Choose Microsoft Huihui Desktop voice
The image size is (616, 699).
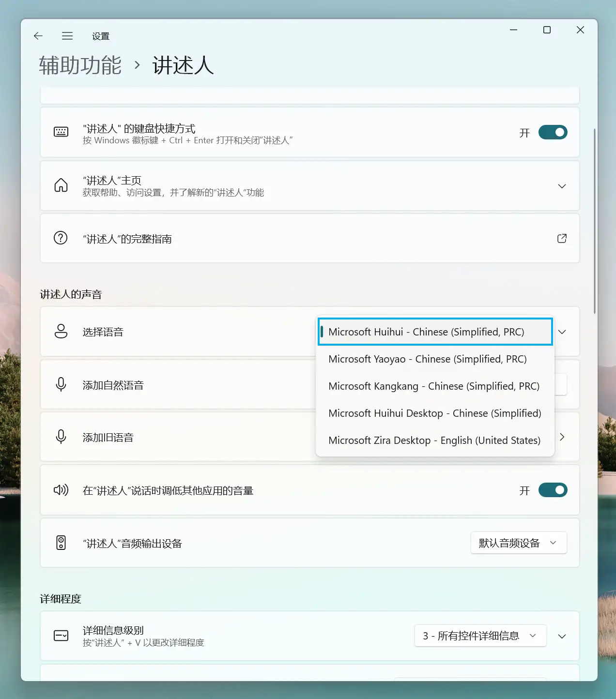[x=435, y=413]
